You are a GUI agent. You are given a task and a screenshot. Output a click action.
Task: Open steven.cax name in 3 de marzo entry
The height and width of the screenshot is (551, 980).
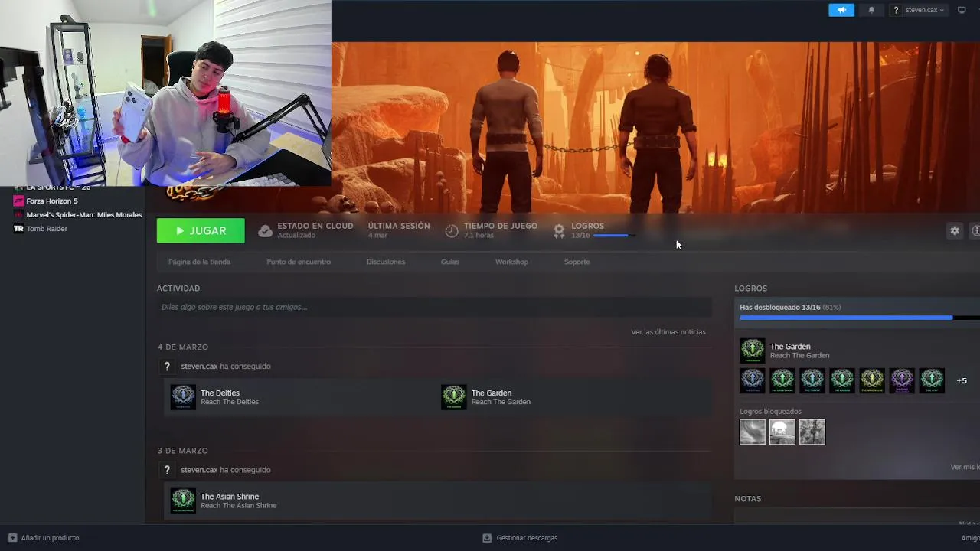pos(199,470)
